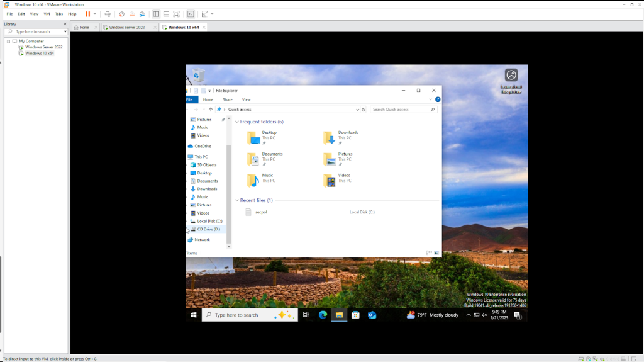Open the View ribbon tab in Explorer

tap(246, 99)
